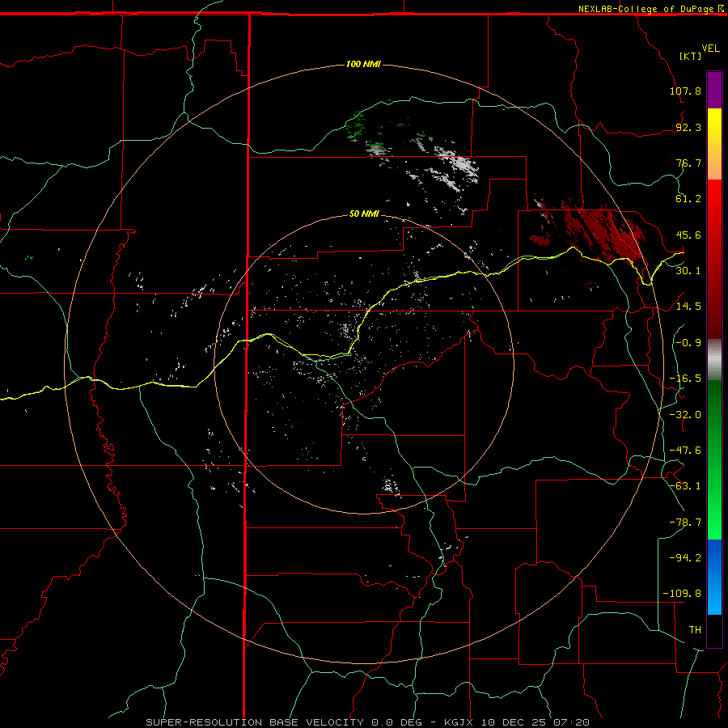Pick the light blue segment of color bar

coord(714,599)
